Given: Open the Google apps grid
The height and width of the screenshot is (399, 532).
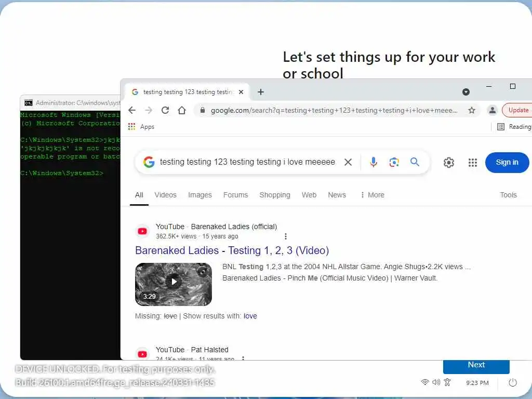Looking at the screenshot, I should pyautogui.click(x=473, y=163).
